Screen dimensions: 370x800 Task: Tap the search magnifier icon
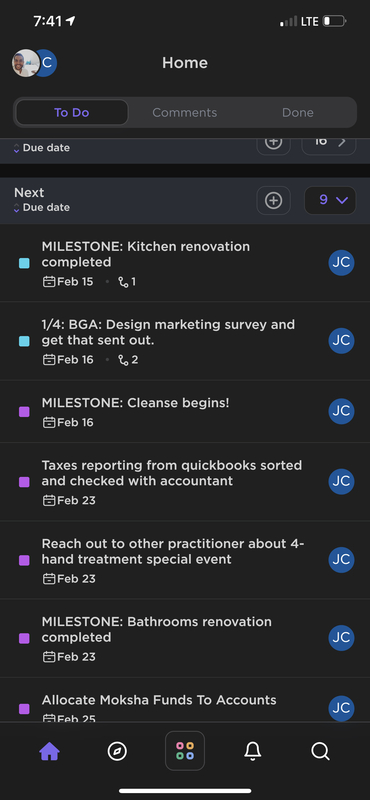pyautogui.click(x=320, y=751)
